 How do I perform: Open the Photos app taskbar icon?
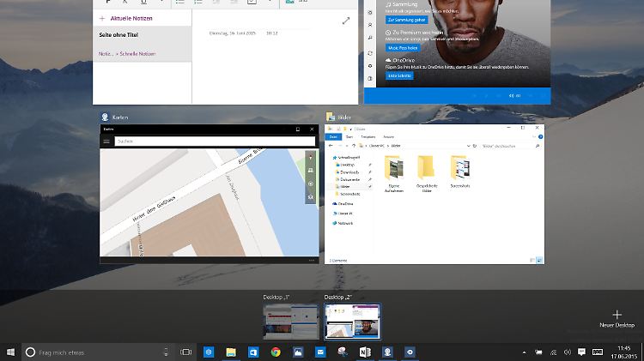tap(298, 352)
